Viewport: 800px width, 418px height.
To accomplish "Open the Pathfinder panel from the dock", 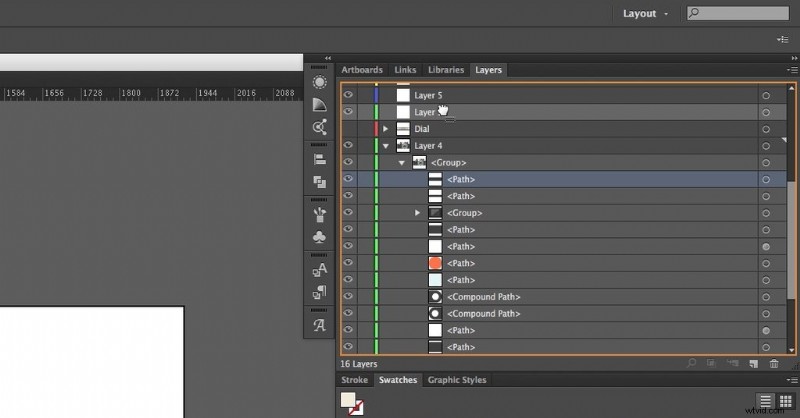I will pyautogui.click(x=319, y=182).
